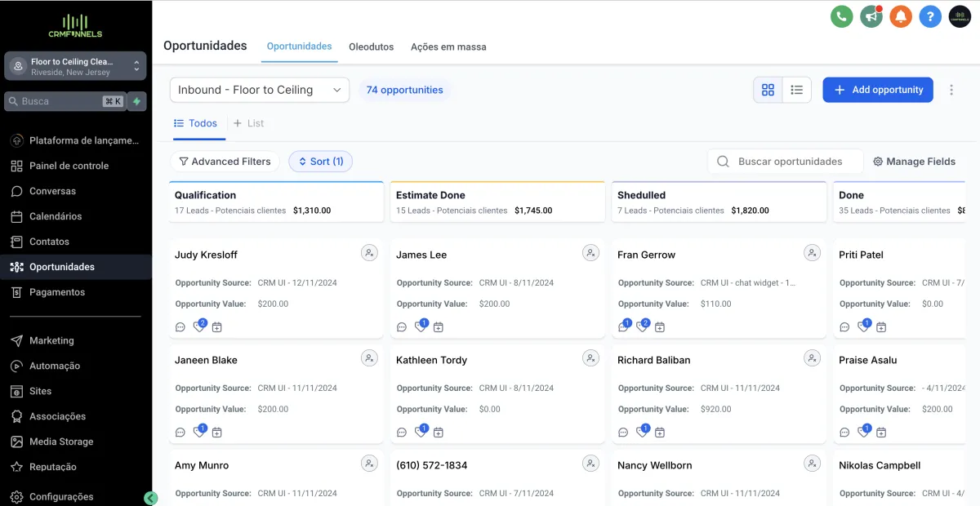Screen dimensions: 980x506
Task: Click the assign-user icon on Richard Baliban card
Action: tap(813, 359)
